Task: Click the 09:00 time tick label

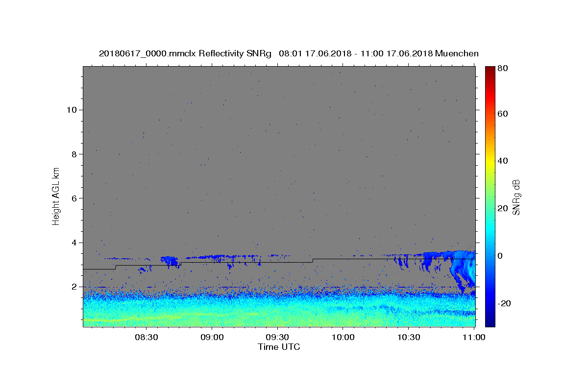Action: tap(212, 337)
